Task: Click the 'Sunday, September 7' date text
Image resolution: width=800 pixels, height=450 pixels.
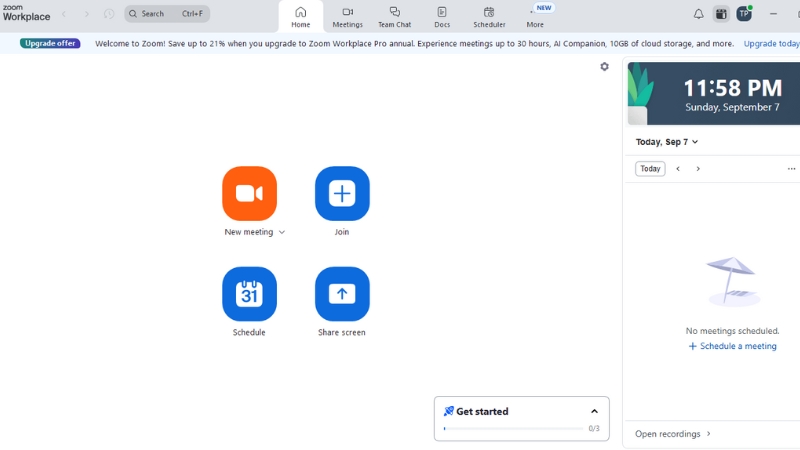Action: (x=732, y=107)
